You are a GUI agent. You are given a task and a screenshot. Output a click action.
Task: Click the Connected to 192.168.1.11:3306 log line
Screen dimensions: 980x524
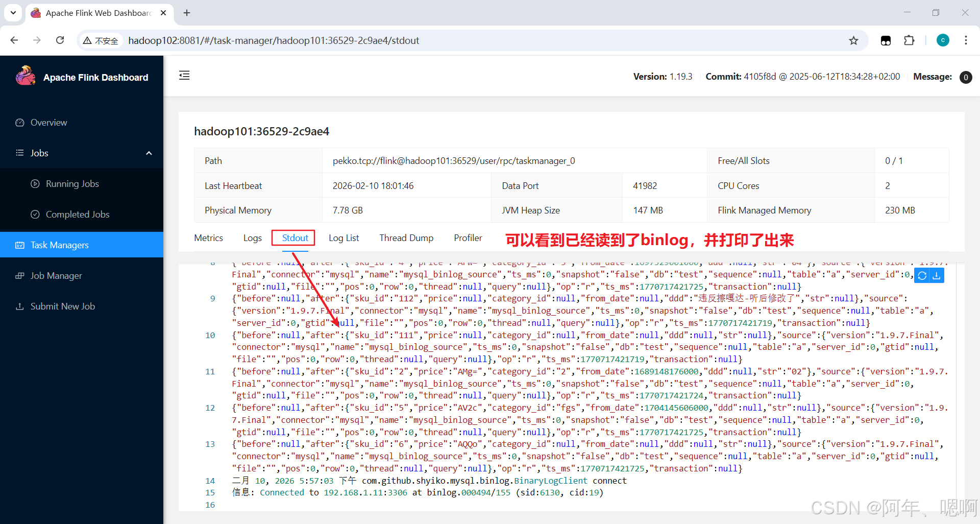tap(418, 493)
